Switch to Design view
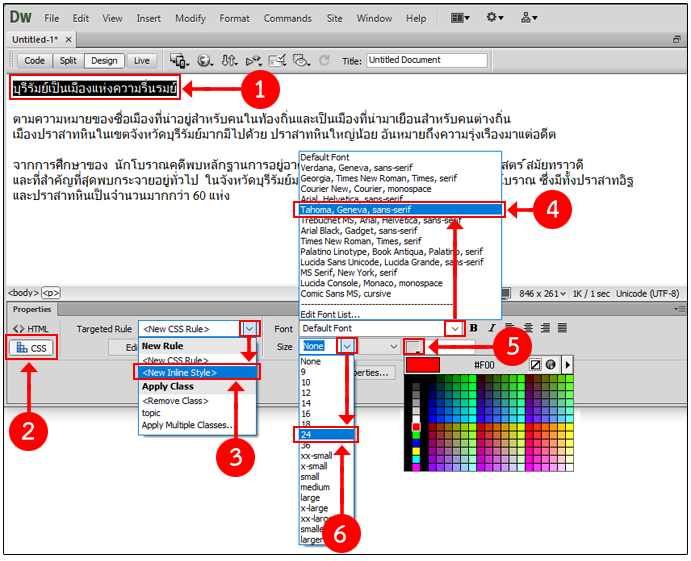This screenshot has width=691, height=561. tap(104, 60)
